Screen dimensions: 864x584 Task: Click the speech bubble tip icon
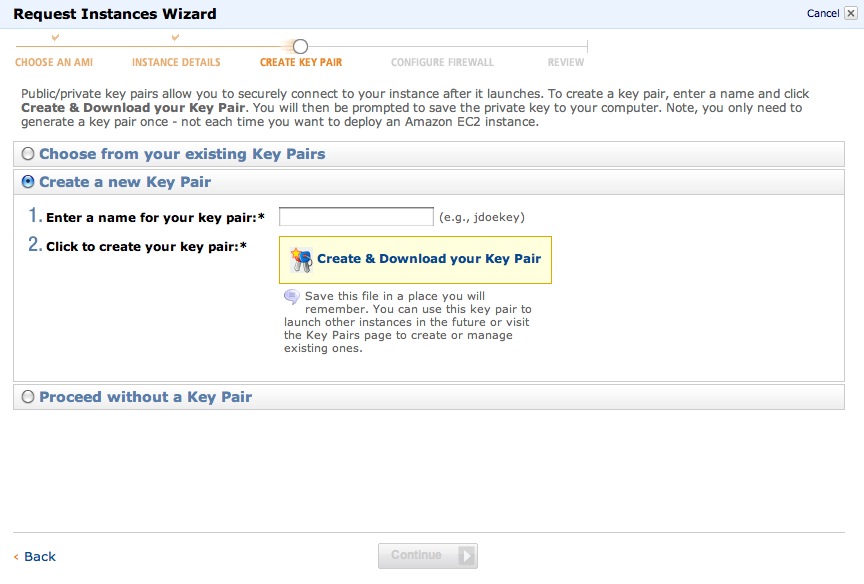tap(291, 297)
